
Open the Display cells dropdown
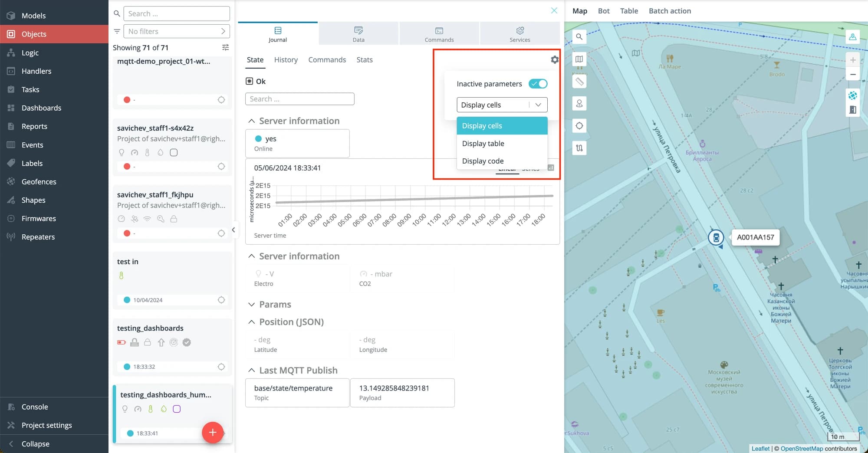click(502, 105)
